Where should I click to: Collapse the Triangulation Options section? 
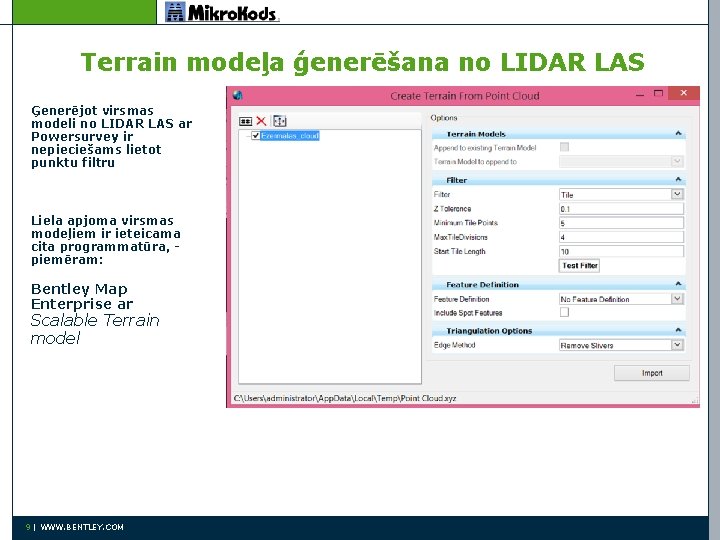point(678,330)
